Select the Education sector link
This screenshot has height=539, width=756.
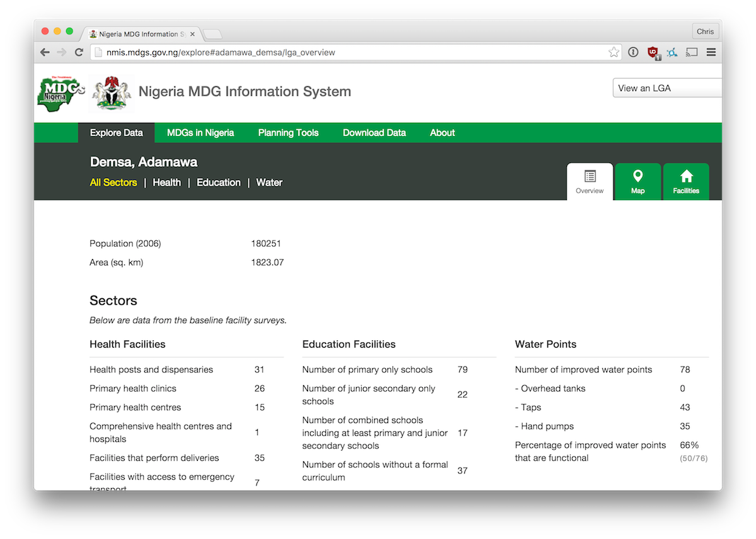[x=219, y=183]
